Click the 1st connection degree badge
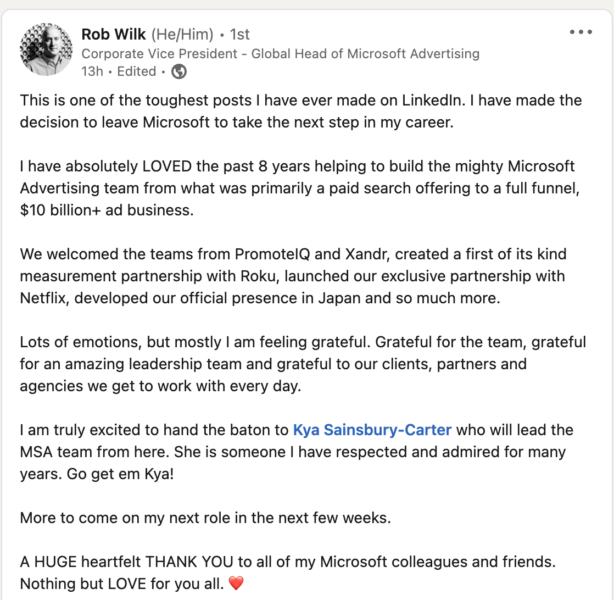The image size is (614, 600). [240, 34]
